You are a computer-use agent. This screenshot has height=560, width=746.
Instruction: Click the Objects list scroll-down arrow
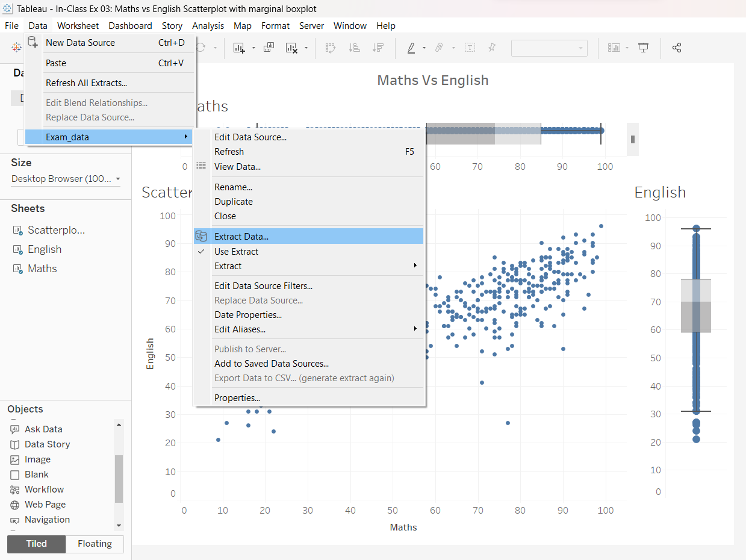(119, 526)
